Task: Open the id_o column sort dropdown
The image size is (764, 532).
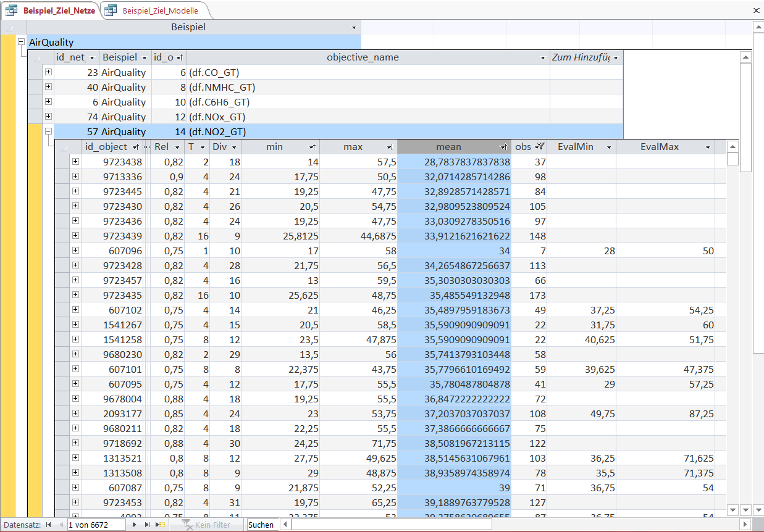Action: coord(180,57)
